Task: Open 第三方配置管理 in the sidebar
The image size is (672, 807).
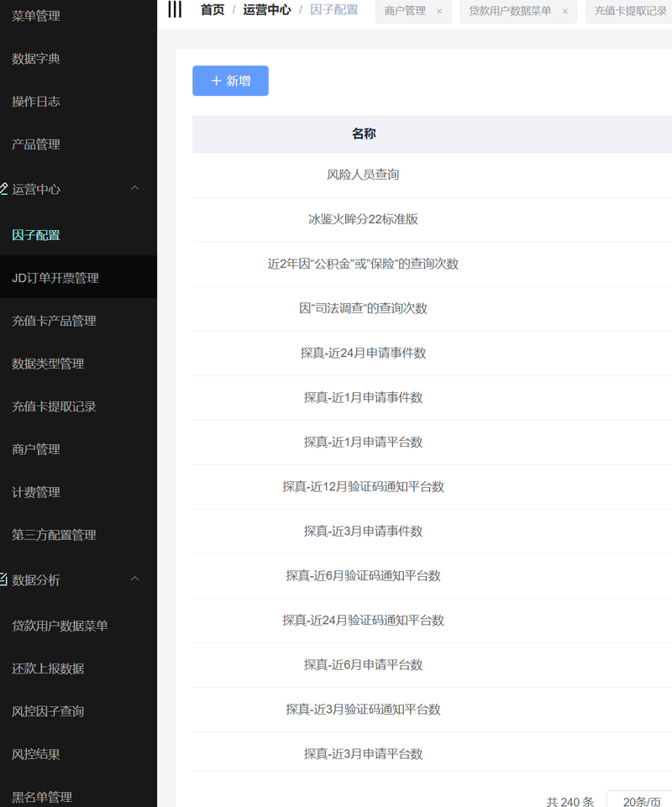Action: tap(54, 535)
